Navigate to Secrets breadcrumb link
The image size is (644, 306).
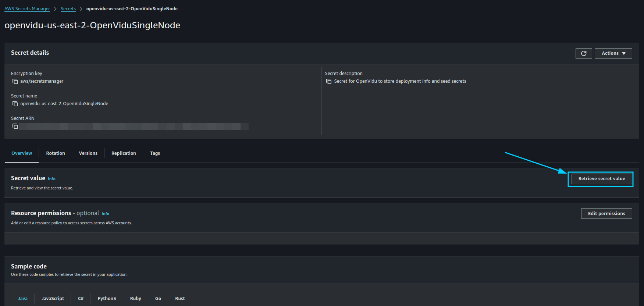[x=68, y=9]
